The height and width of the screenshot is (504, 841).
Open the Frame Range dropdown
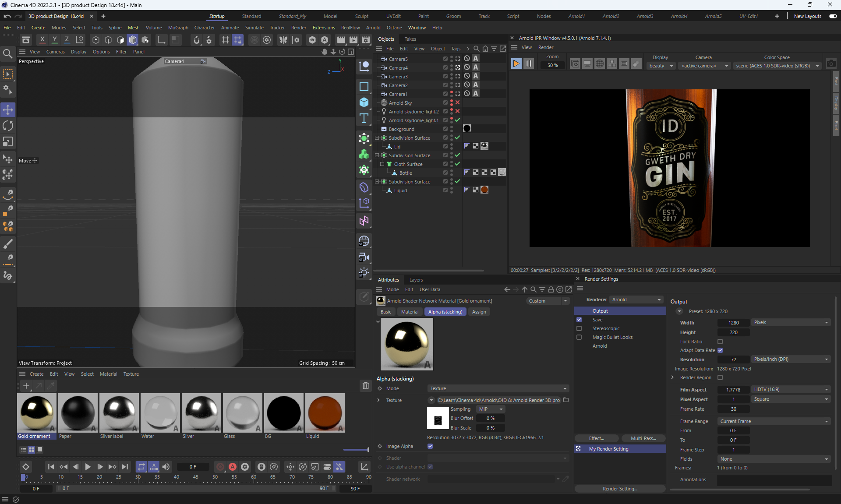pyautogui.click(x=774, y=421)
